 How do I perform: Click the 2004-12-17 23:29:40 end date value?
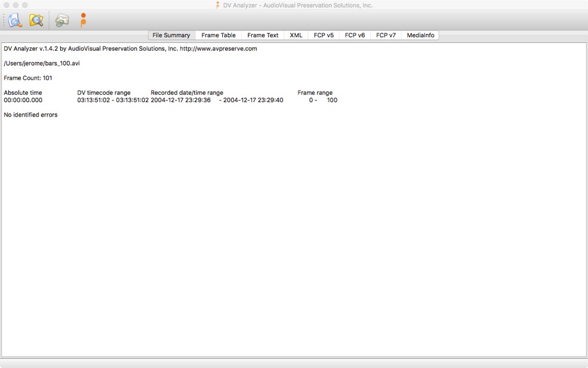[x=253, y=100]
